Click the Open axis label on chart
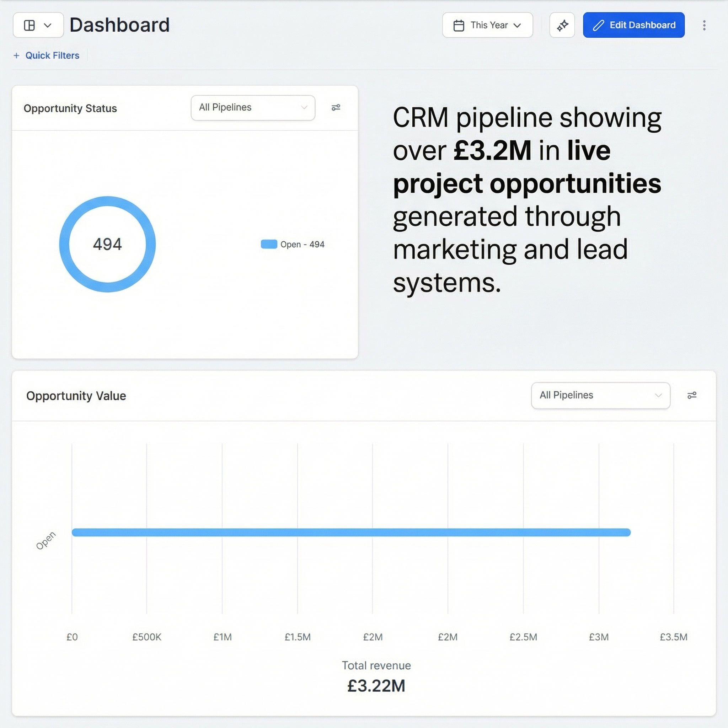 point(46,540)
